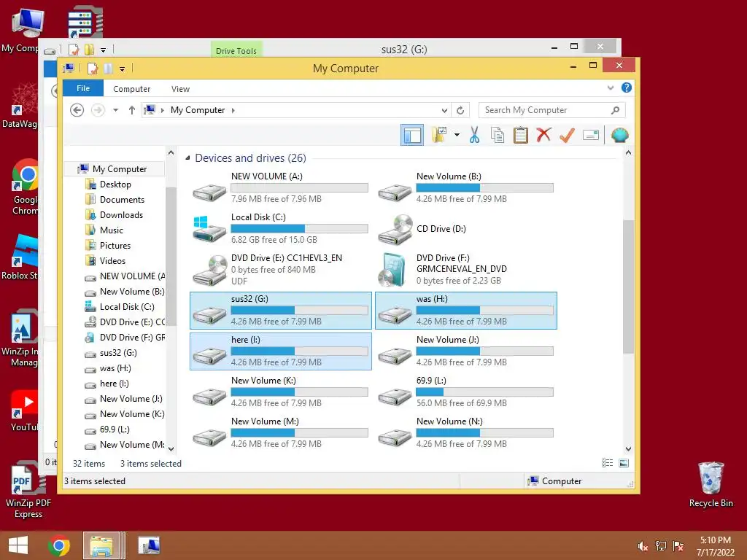The image size is (747, 560).
Task: Select Pictures in navigation tree
Action: pyautogui.click(x=115, y=245)
